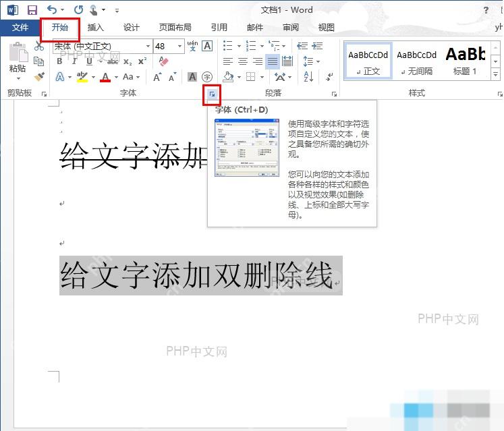Screen dimensions: 504x431
Task: Toggle Italic formatting
Action: point(75,61)
